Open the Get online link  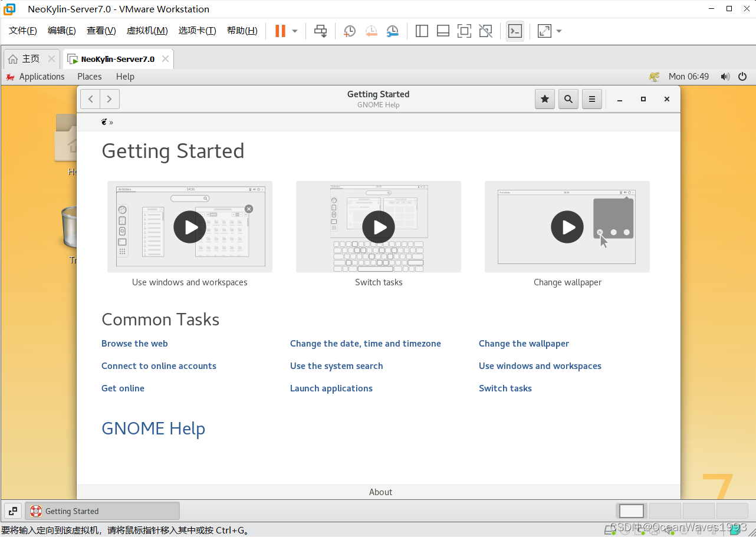(123, 388)
